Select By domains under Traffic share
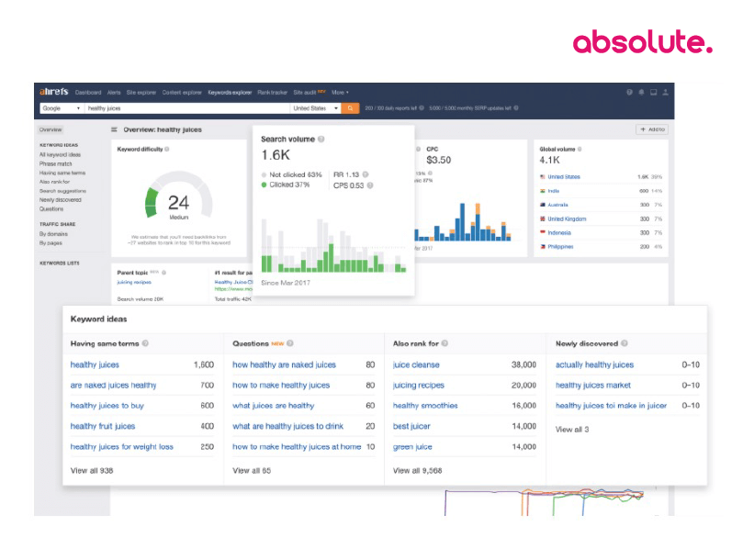The width and height of the screenshot is (754, 560). [x=53, y=234]
